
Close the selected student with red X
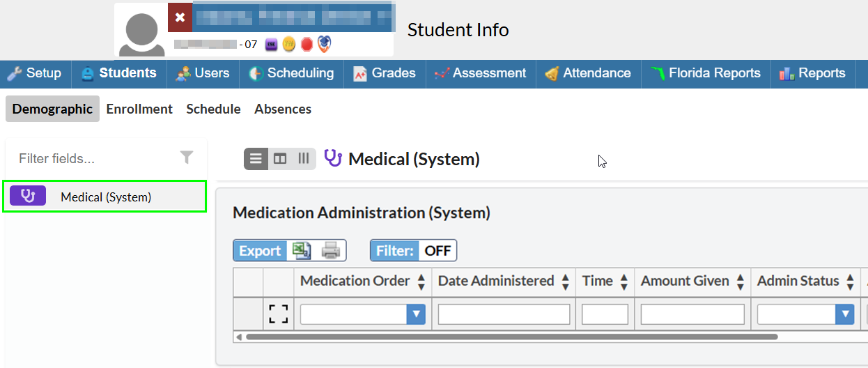pyautogui.click(x=180, y=18)
